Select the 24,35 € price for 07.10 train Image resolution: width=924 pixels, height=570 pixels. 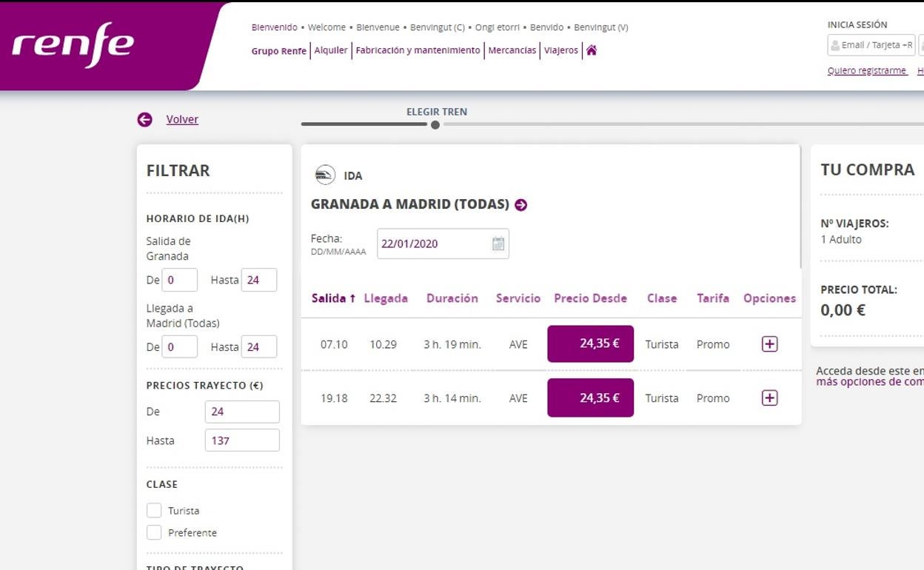[590, 344]
